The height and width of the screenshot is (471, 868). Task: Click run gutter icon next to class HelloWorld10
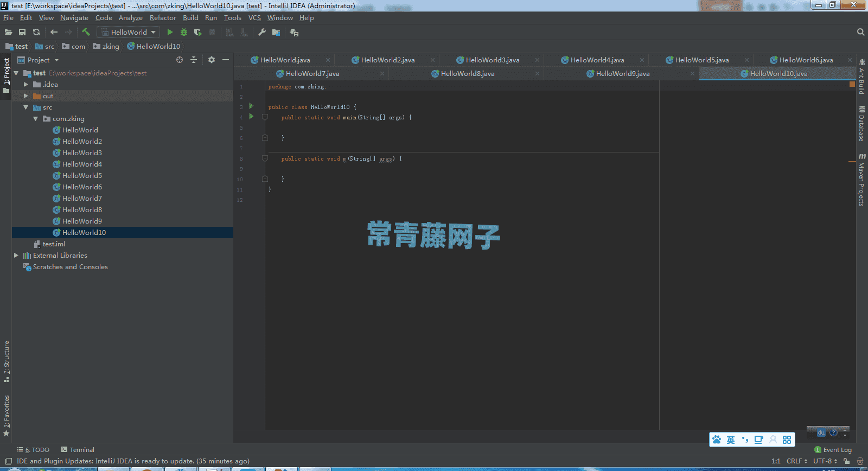coord(251,106)
